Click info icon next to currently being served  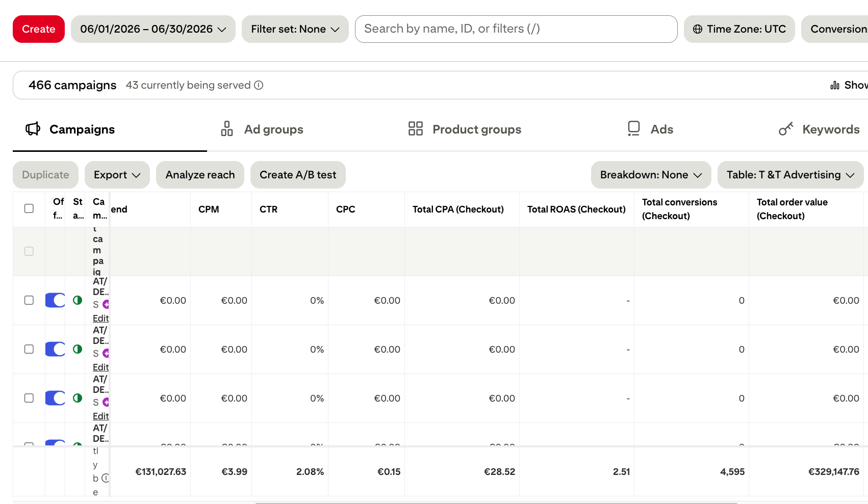coord(259,85)
